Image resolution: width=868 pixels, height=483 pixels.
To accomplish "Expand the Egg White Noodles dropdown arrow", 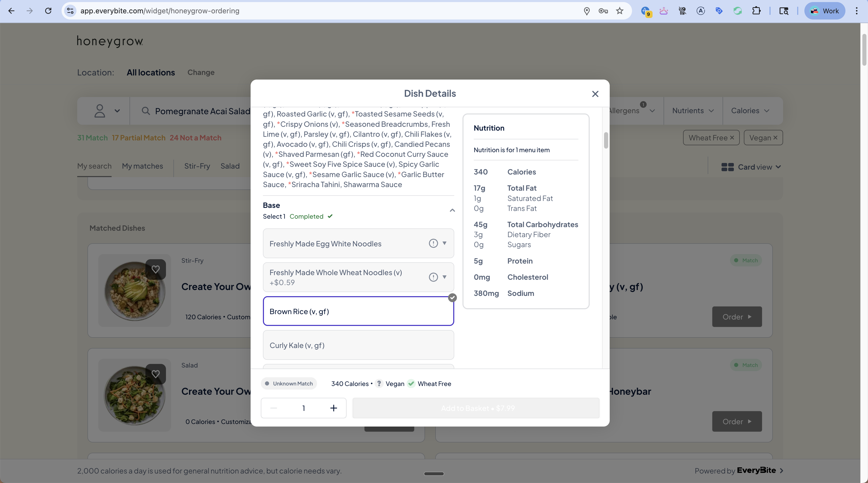I will point(445,243).
